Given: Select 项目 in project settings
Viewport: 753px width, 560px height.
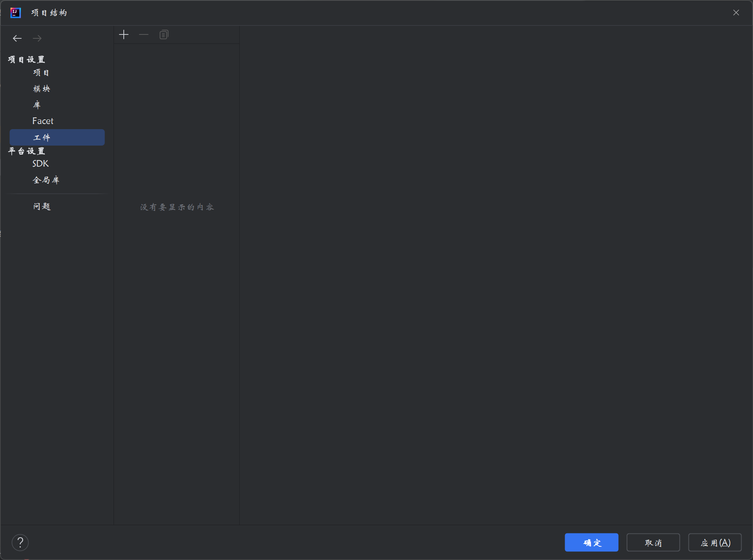Looking at the screenshot, I should (x=42, y=73).
